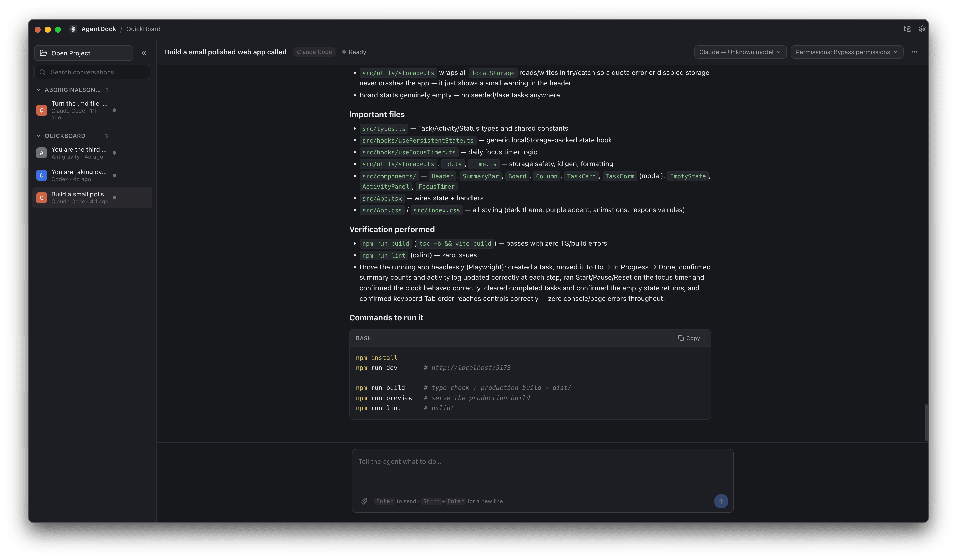The image size is (957, 560).
Task: Copy the bash commands code block
Action: pos(689,338)
